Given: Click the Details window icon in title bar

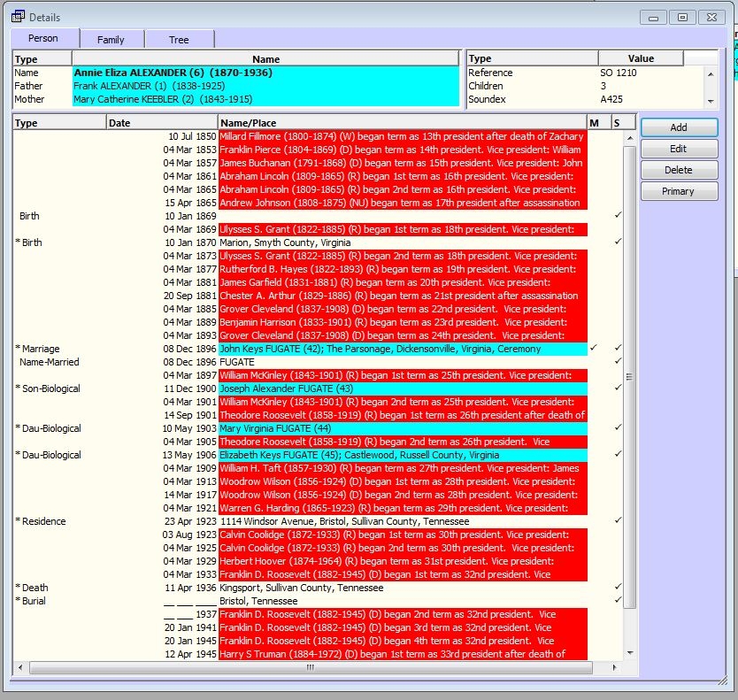Looking at the screenshot, I should click(x=18, y=17).
